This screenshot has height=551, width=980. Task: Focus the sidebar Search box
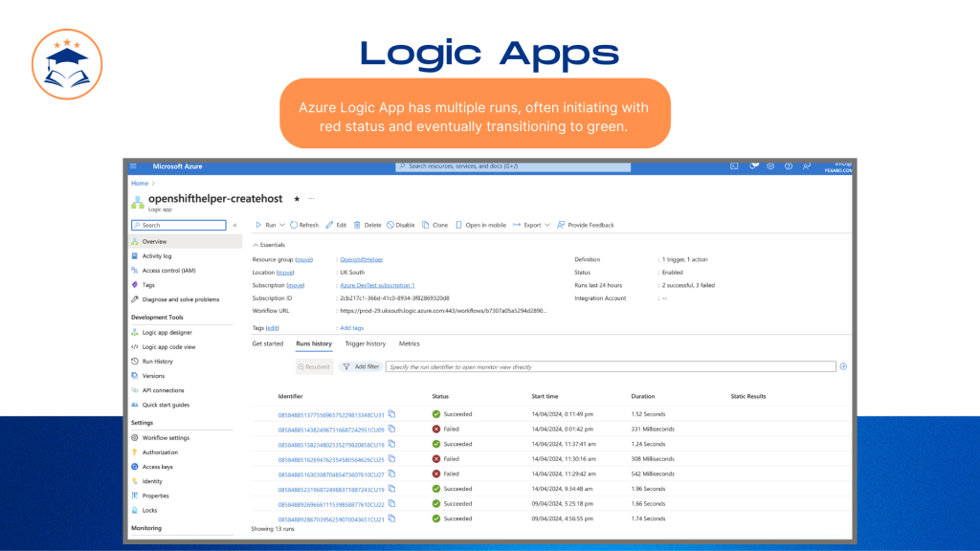tap(179, 225)
